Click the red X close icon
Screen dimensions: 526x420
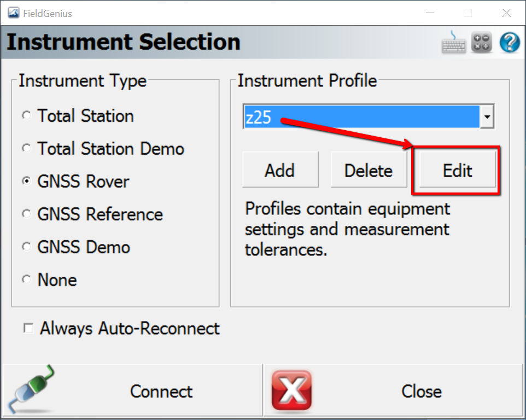[x=291, y=390]
